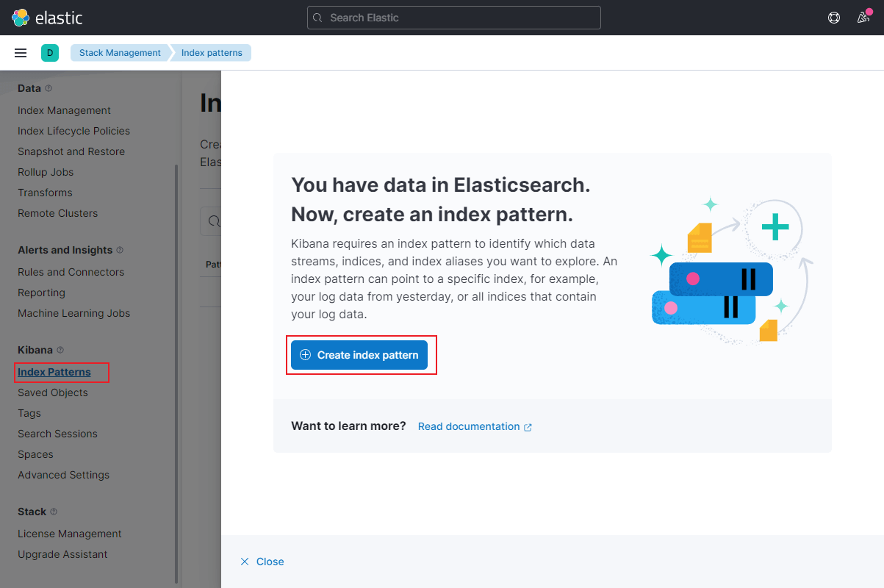The image size is (884, 588).
Task: Click the "Want to learn more?" text
Action: click(x=348, y=426)
